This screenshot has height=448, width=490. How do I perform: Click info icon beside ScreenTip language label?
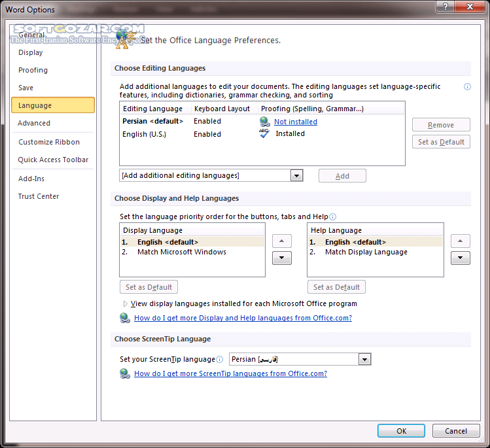click(220, 359)
